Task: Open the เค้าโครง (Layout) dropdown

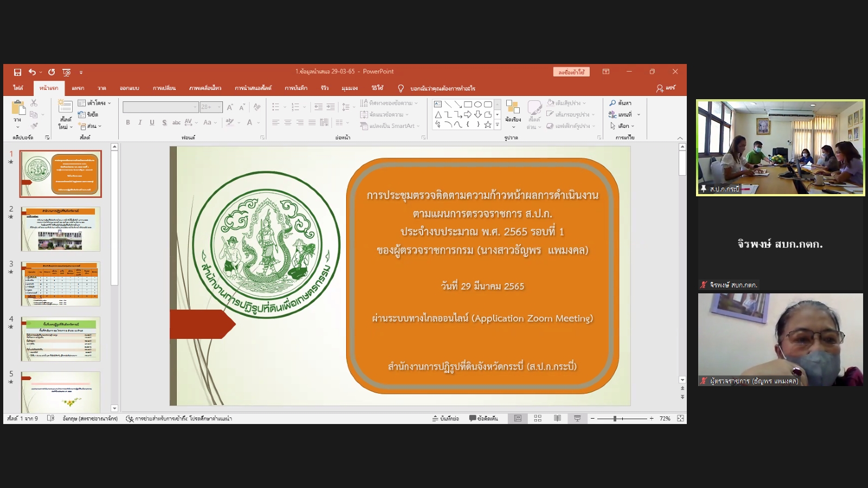Action: point(94,103)
